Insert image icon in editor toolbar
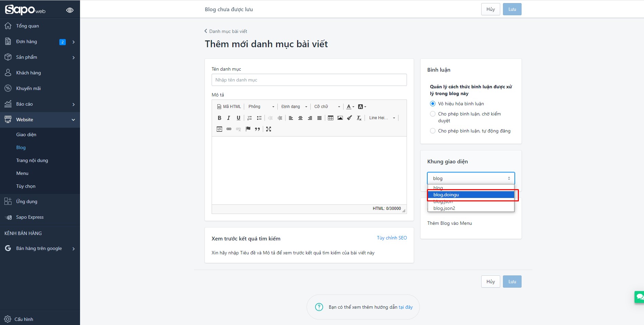The width and height of the screenshot is (644, 325). tap(340, 118)
